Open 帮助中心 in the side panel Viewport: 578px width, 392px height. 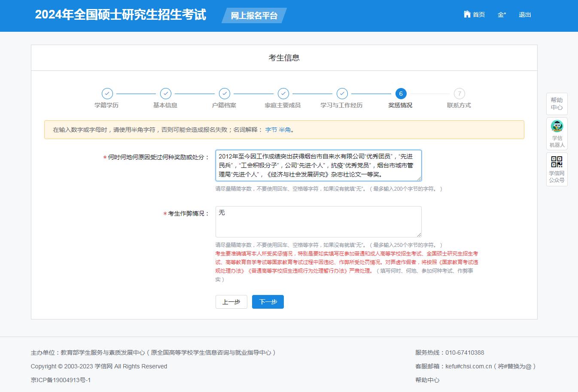click(557, 104)
